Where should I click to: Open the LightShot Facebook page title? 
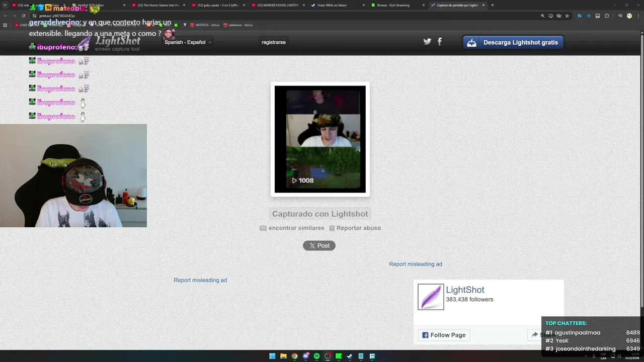pyautogui.click(x=465, y=290)
